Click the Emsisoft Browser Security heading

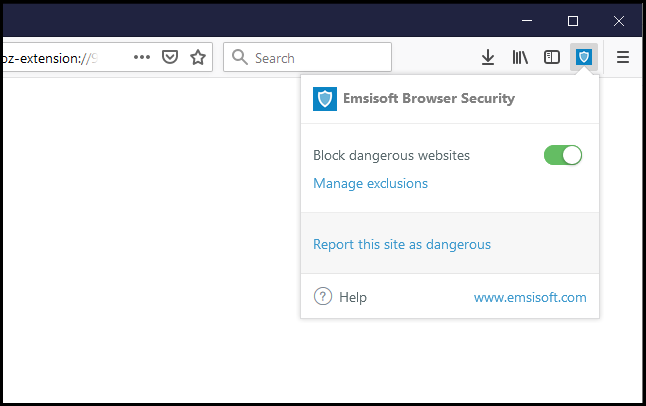click(430, 99)
